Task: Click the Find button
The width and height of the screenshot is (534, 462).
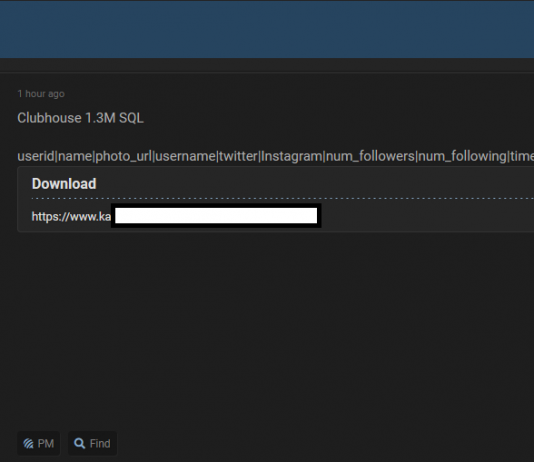Action: tap(92, 443)
